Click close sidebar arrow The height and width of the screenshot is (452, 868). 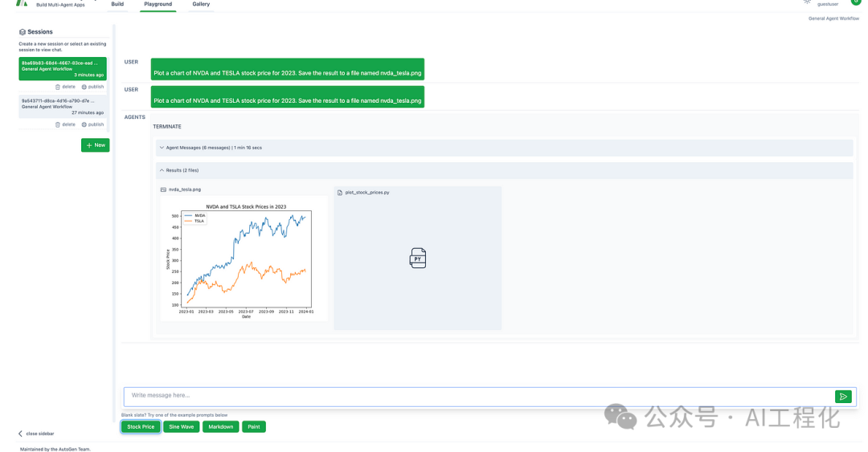point(20,434)
